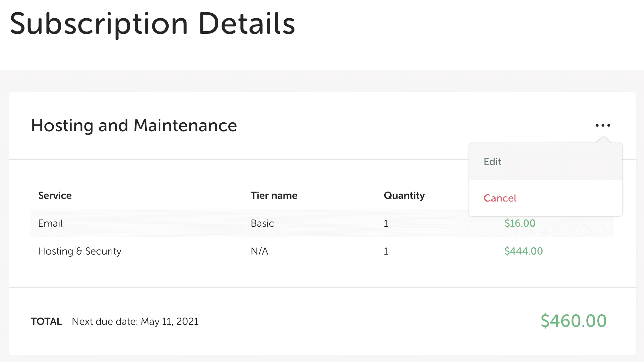Click the TOTAL label
Screen dimensions: 644x362
coord(46,322)
